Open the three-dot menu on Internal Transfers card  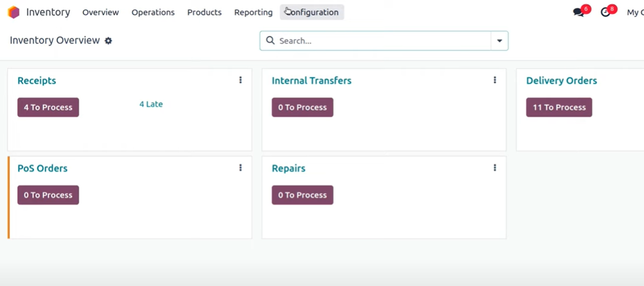tap(495, 80)
